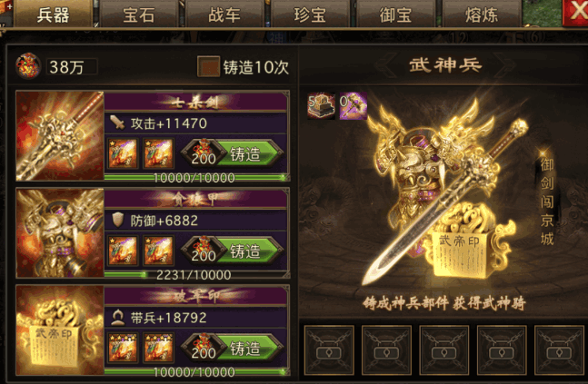
Task: Click 铸造 button for 破军印
Action: tap(245, 349)
